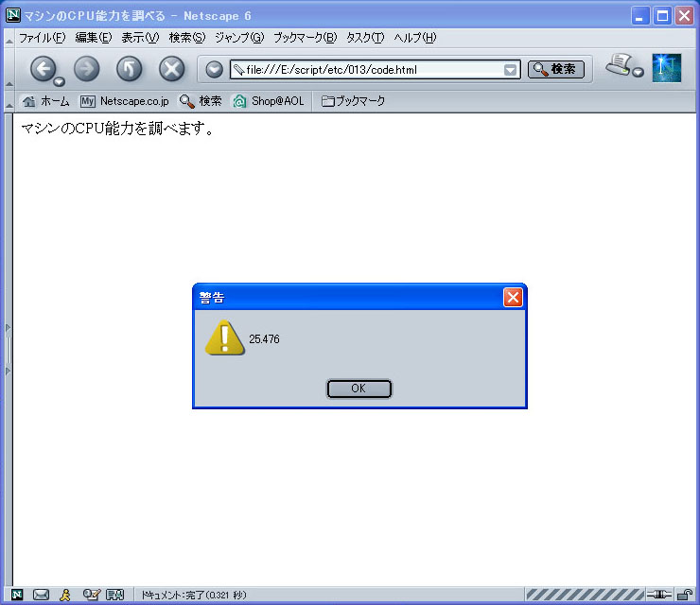The image size is (700, 605).
Task: Click the online/offline plug icon
Action: coord(659,595)
